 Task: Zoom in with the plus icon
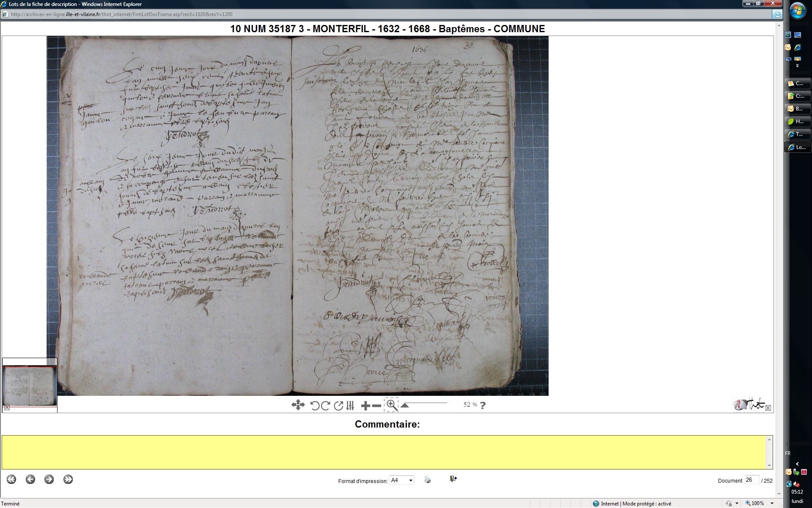[365, 406]
